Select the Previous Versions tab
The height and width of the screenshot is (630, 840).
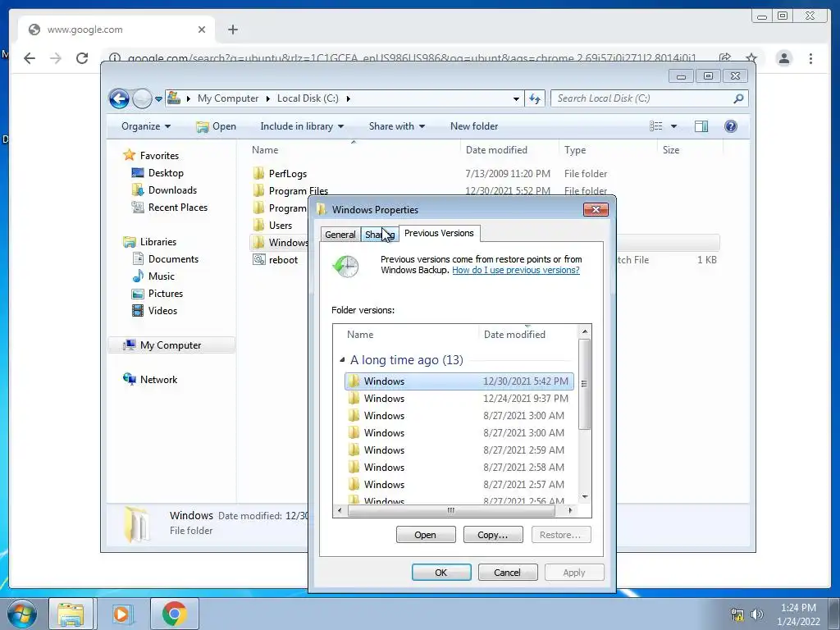click(x=439, y=233)
